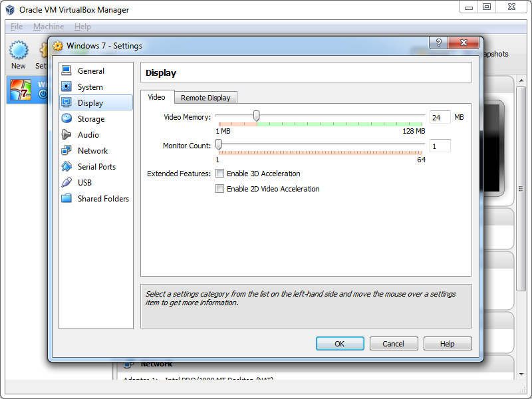The height and width of the screenshot is (399, 532).
Task: Select the General category icon
Action: [66, 70]
